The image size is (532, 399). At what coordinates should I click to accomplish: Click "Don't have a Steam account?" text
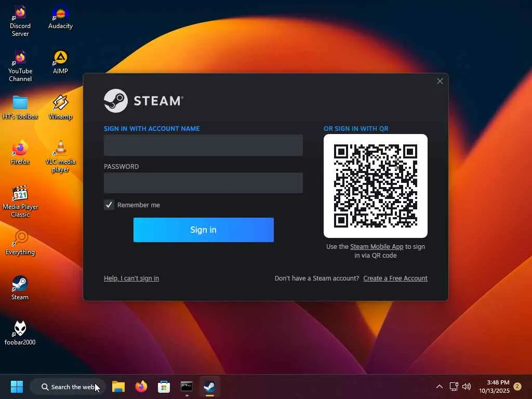coord(316,278)
